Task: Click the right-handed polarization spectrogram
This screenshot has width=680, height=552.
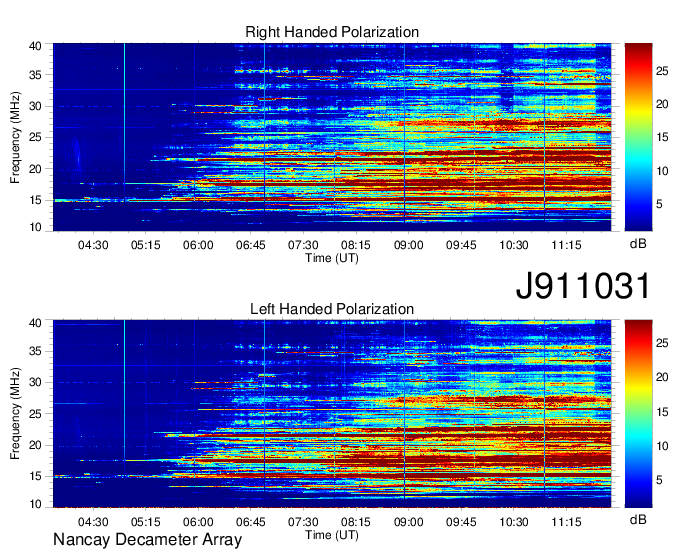Action: point(332,137)
